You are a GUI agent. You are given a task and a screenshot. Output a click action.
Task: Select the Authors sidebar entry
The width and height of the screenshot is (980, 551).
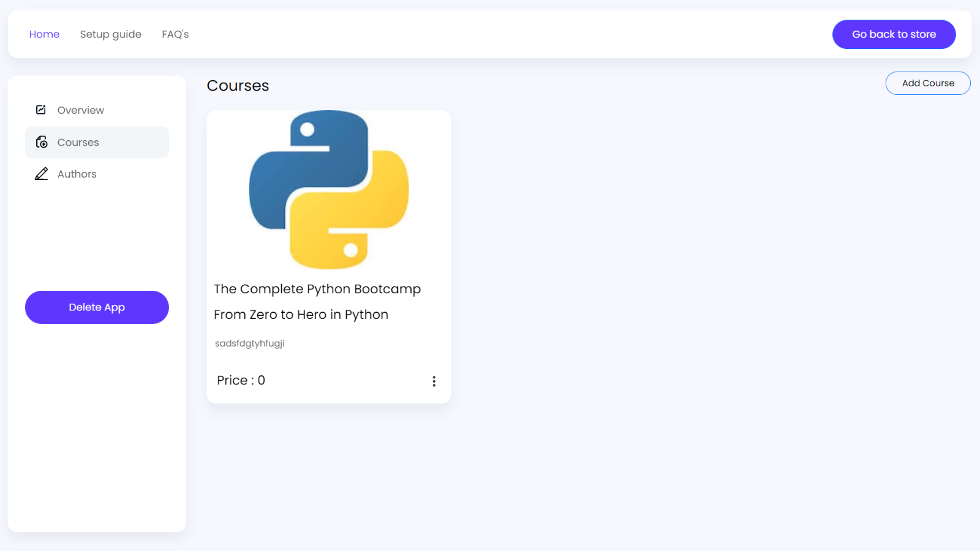(x=77, y=173)
